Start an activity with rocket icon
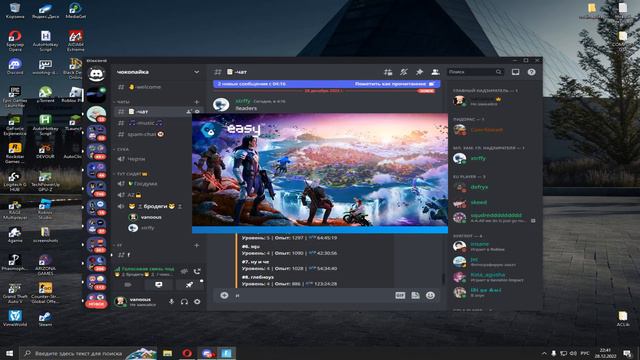Screen dimensions: 640x360 click(x=189, y=284)
